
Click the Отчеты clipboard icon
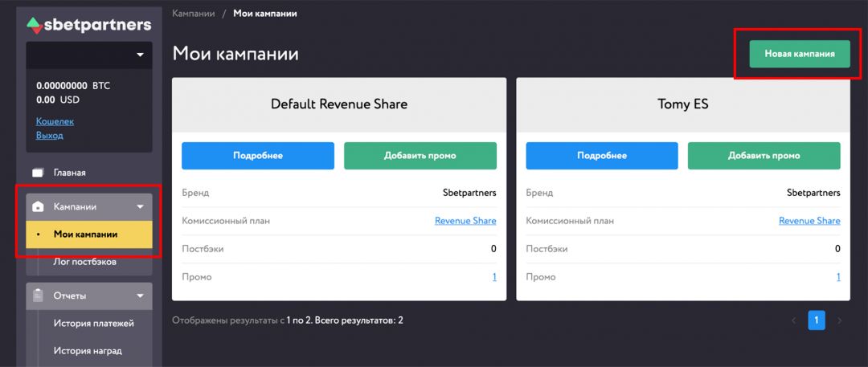pos(38,296)
